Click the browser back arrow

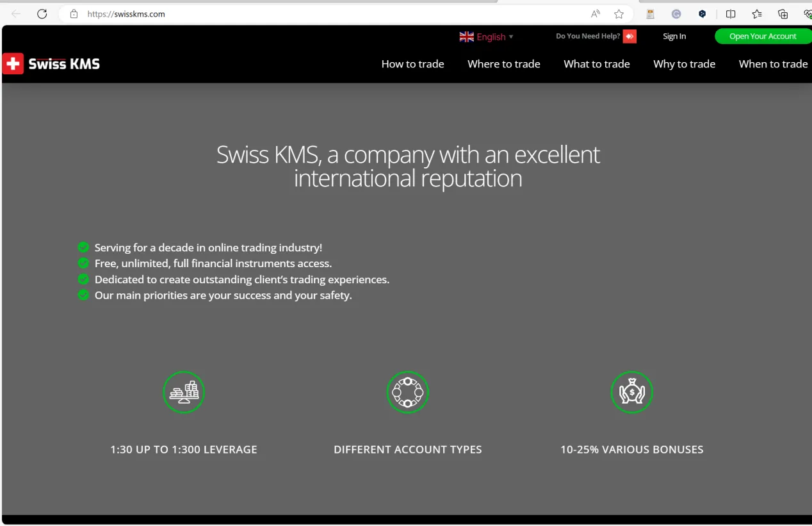tap(16, 14)
